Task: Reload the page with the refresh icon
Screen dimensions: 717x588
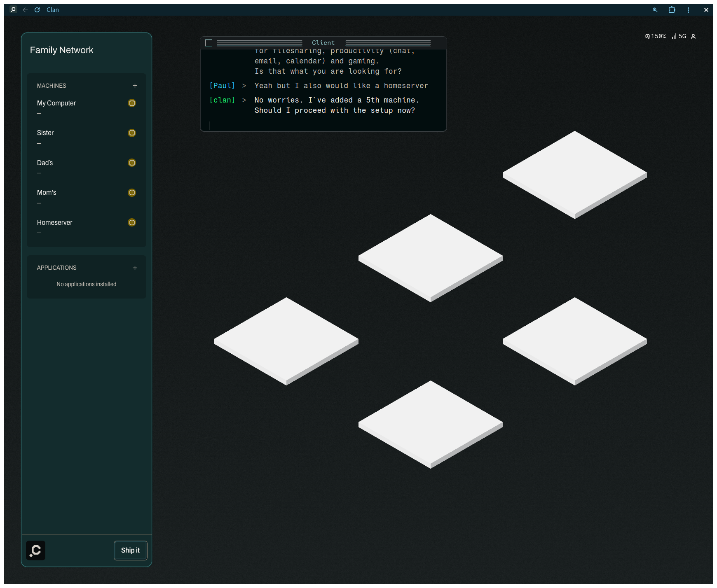Action: tap(37, 10)
